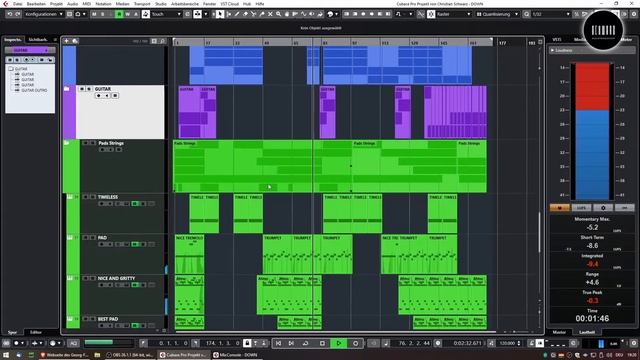Click the loudness meter settings gear

tap(603, 208)
